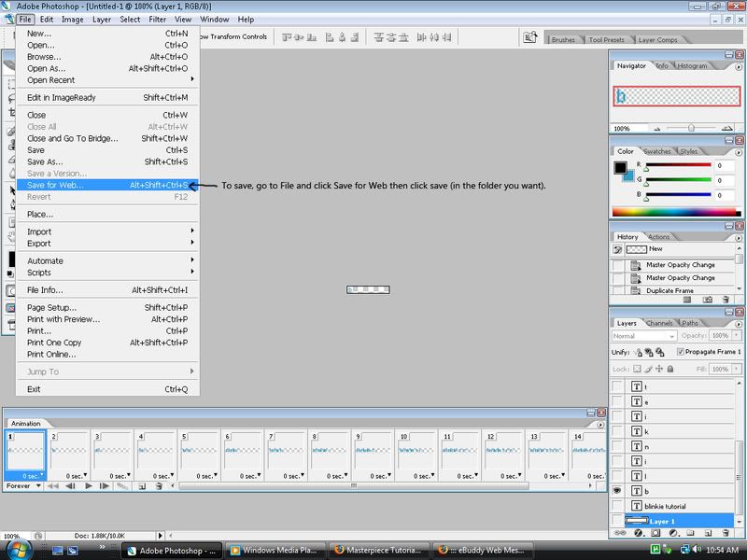747x560 pixels.
Task: Play the animation
Action: (x=89, y=486)
